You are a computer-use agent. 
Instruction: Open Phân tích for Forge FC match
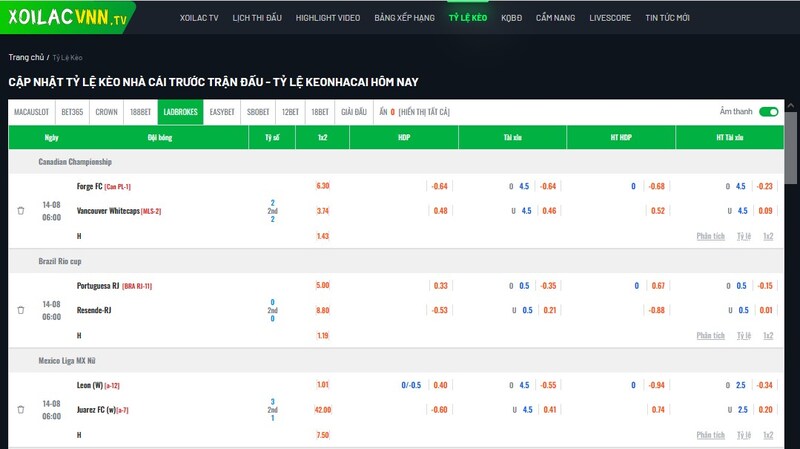pos(711,236)
